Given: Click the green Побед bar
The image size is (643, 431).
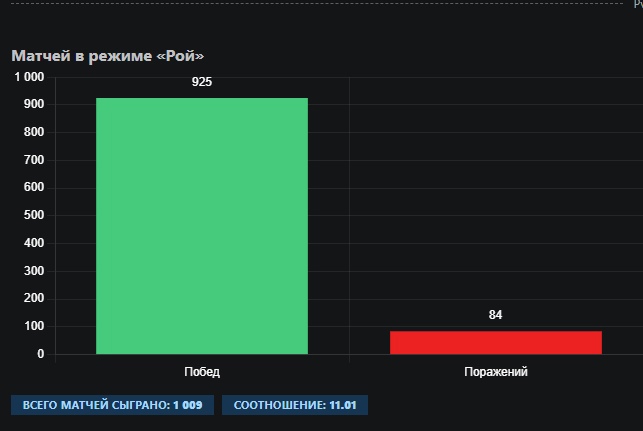Looking at the screenshot, I should [202, 226].
